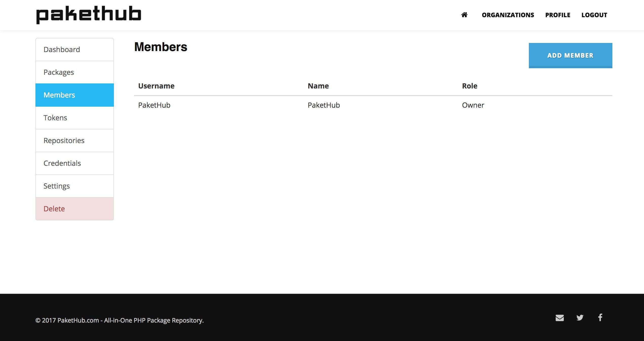Open the Organizations menu item
This screenshot has height=341, width=644.
pos(508,15)
